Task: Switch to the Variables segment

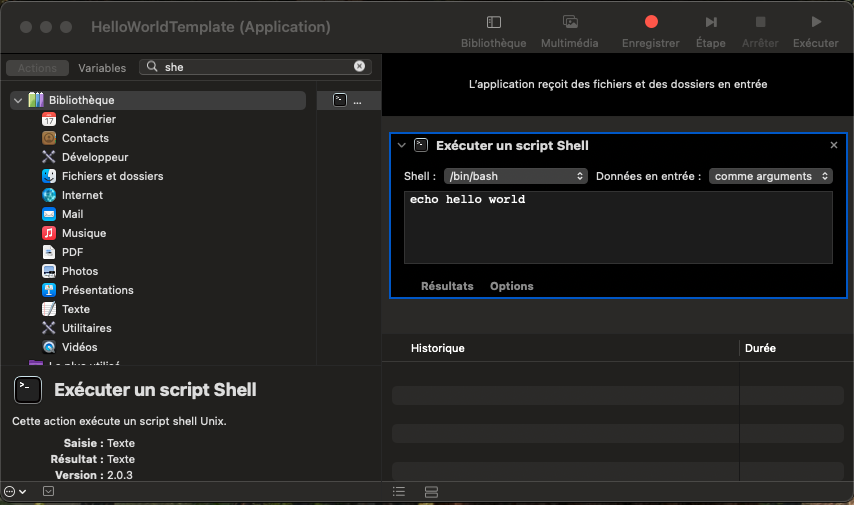Action: [102, 68]
